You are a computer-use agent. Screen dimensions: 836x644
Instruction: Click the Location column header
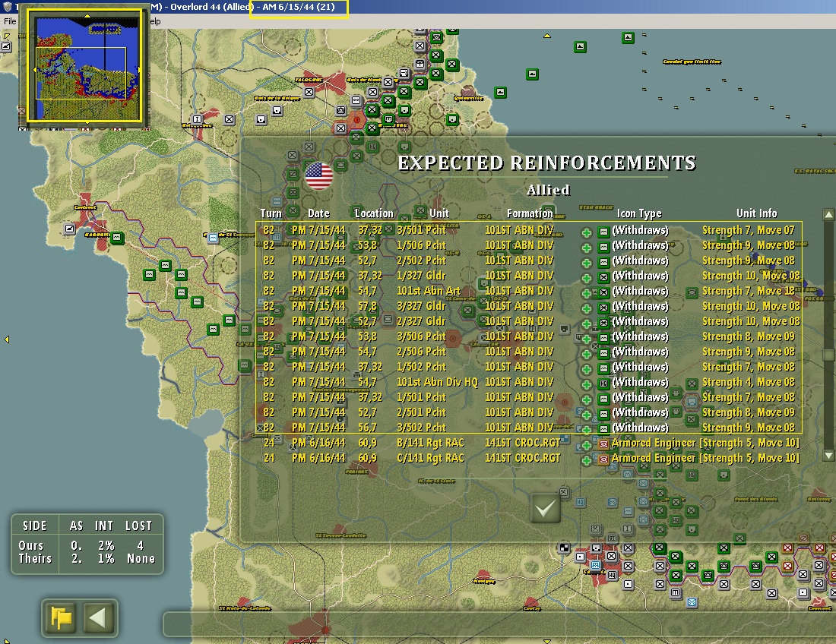[374, 213]
